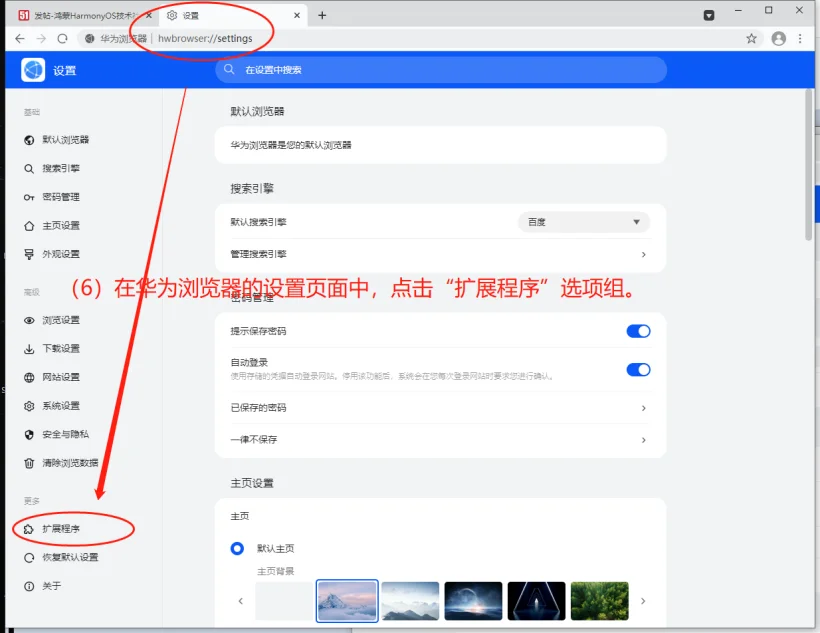Choose the misty hills background thumbnail
Screen dimensions: 820x633
[x=411, y=601]
